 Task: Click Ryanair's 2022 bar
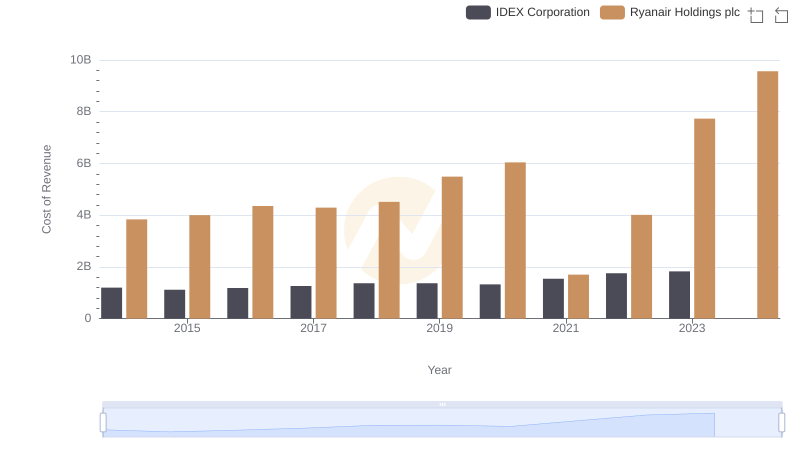[x=641, y=267]
